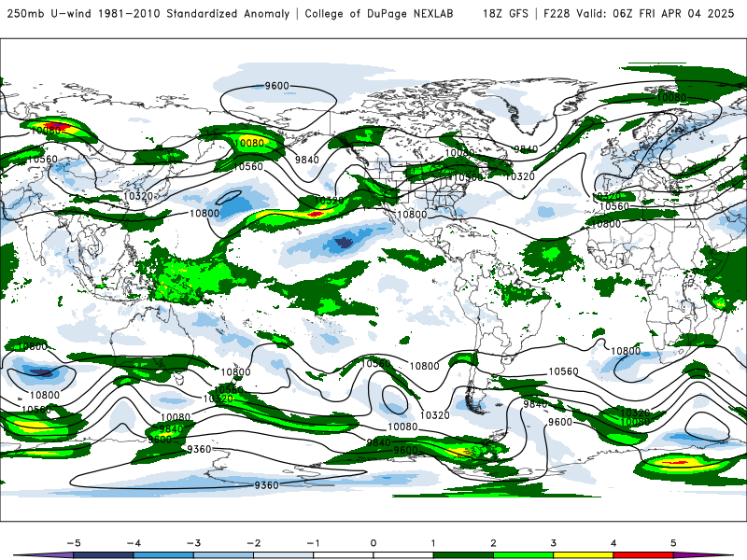Select the dark navy -5 to -4 legend swatch
Viewport: 747px width, 560px height.
click(x=104, y=555)
